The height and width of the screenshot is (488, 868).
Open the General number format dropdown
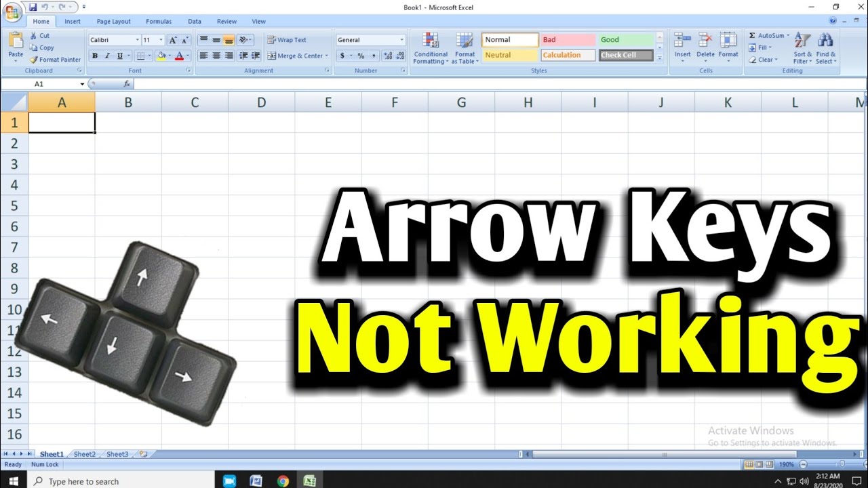(401, 40)
